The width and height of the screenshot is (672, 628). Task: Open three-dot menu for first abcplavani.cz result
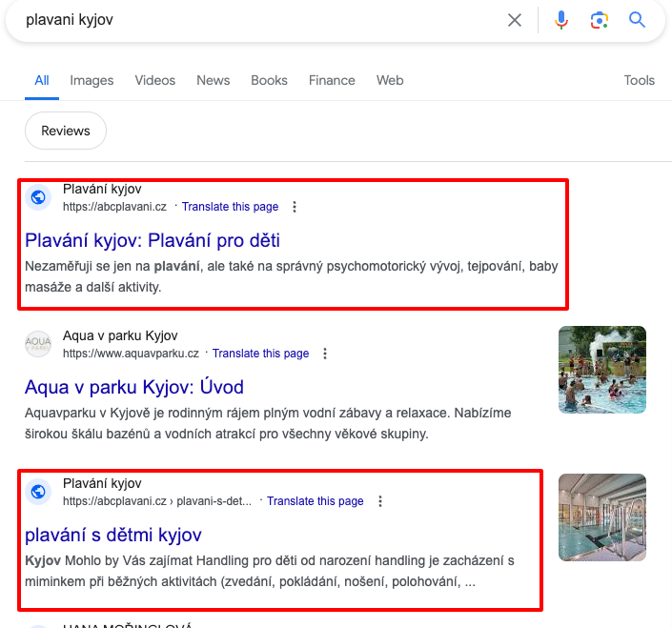pyautogui.click(x=295, y=207)
